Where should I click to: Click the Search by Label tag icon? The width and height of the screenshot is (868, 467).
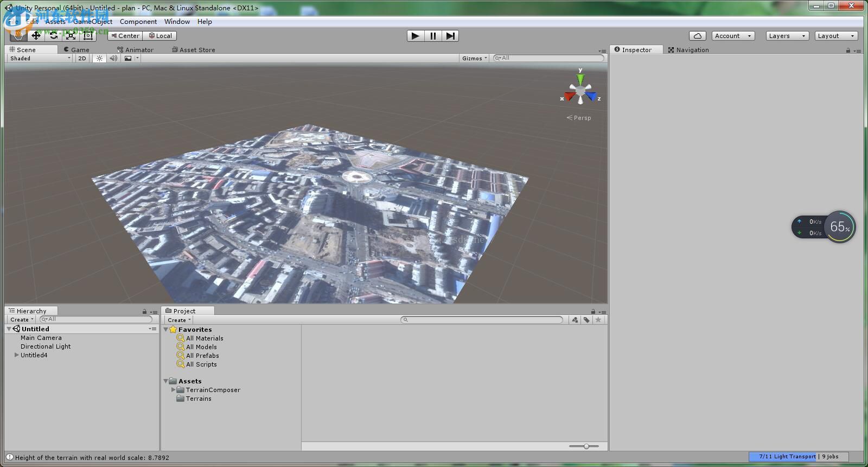[x=586, y=320]
